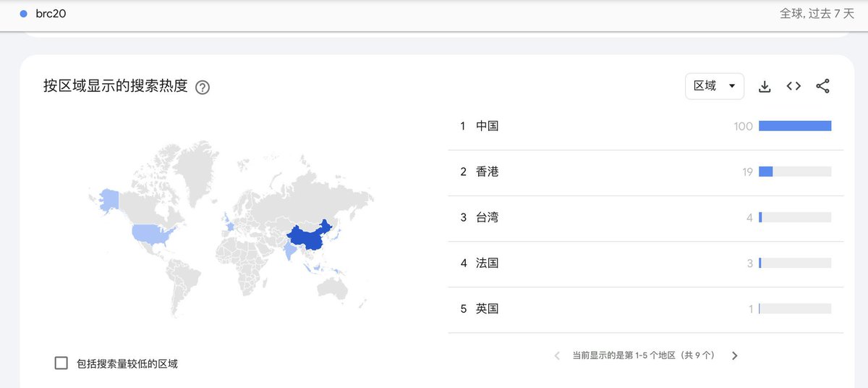This screenshot has height=388, width=868.
Task: Click the United States on the map
Action: tap(153, 233)
